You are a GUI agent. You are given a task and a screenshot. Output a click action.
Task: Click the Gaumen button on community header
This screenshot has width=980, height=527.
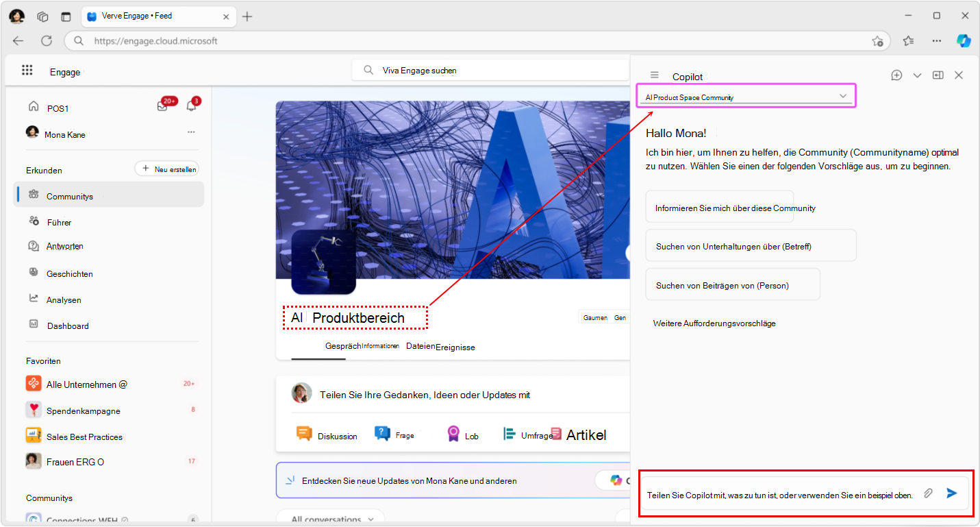595,317
